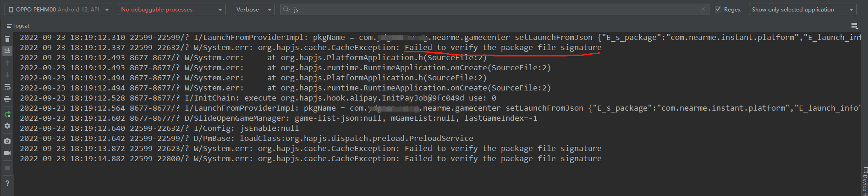Viewport: 868px width, 196px height.
Task: Restart logcat with the green arrow icon
Action: (x=7, y=114)
